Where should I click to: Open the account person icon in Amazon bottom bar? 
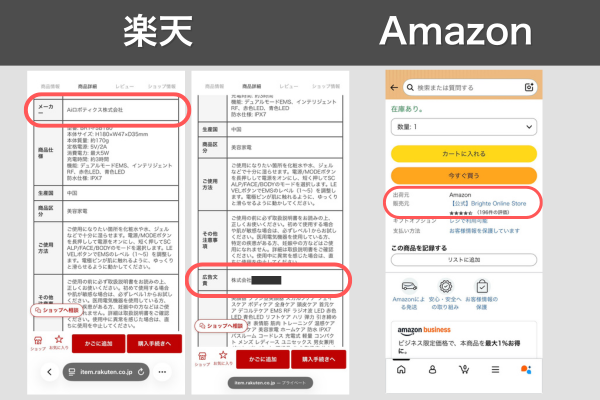click(x=432, y=369)
